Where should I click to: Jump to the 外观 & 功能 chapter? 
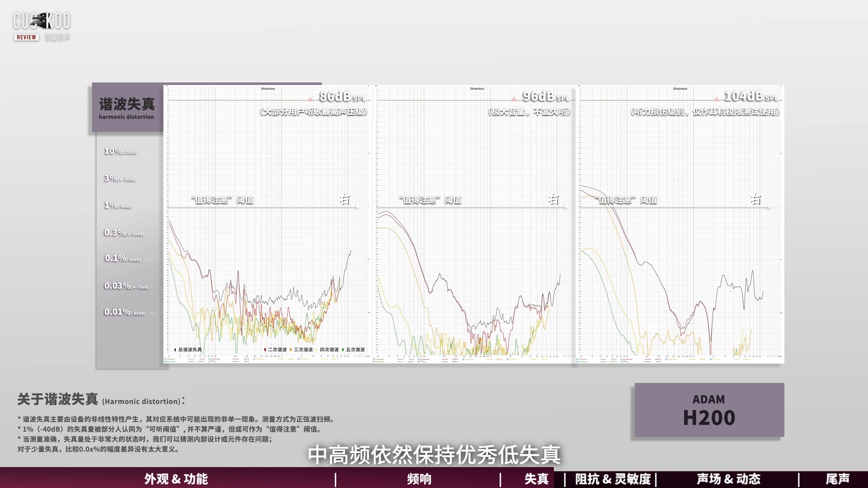click(176, 479)
